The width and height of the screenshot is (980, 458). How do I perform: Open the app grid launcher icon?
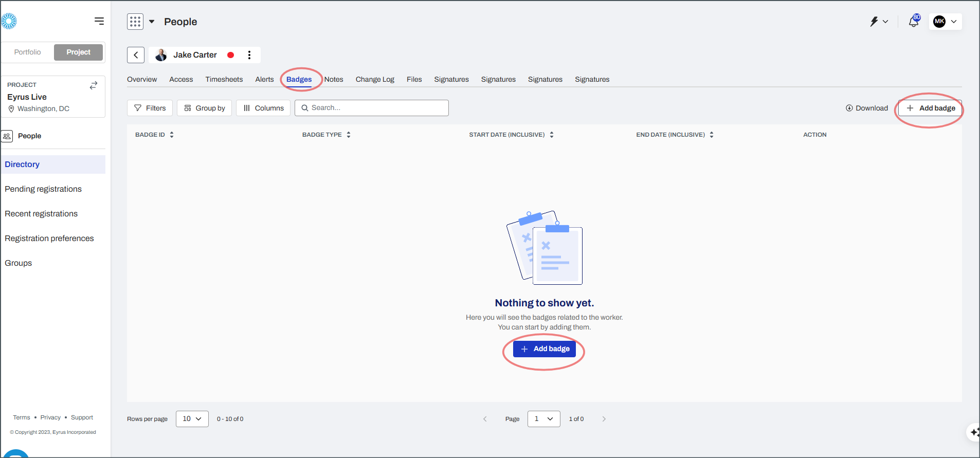click(x=135, y=22)
